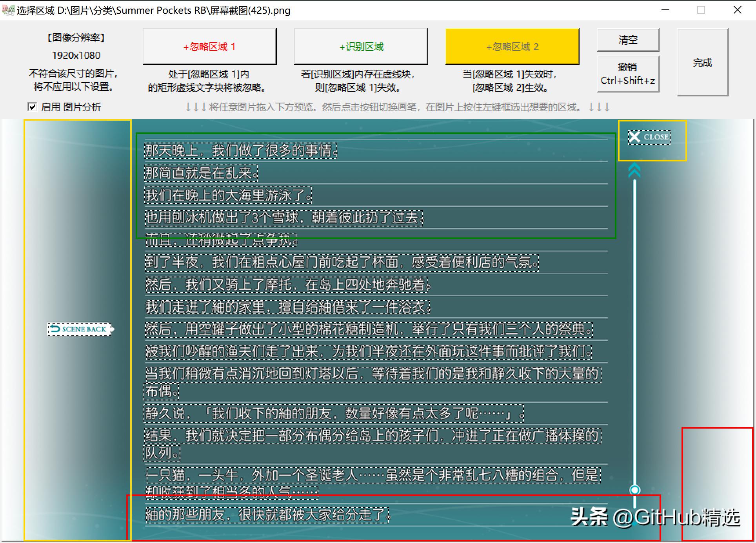Click 完成 to finish region selection
This screenshot has width=756, height=543.
(x=703, y=63)
